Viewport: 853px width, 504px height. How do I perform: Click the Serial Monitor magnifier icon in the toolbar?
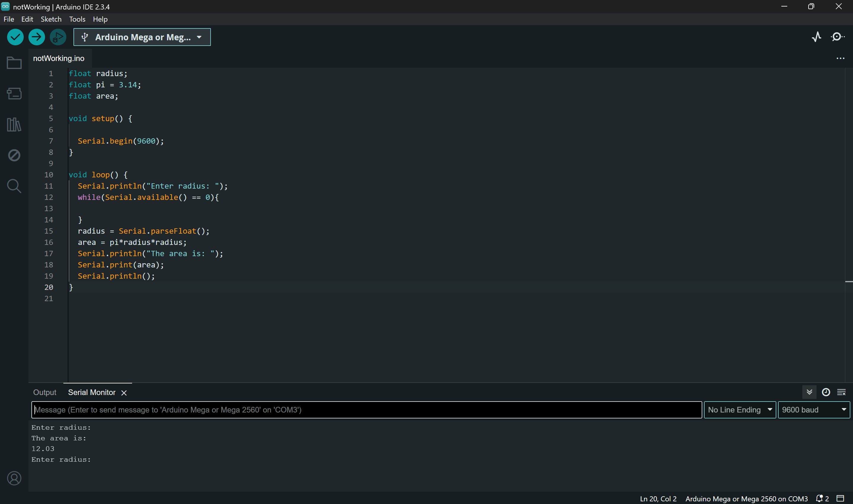click(x=837, y=37)
